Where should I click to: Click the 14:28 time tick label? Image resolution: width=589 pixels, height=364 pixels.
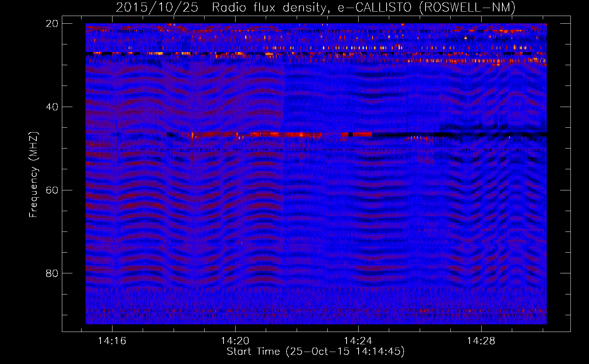[x=481, y=341]
